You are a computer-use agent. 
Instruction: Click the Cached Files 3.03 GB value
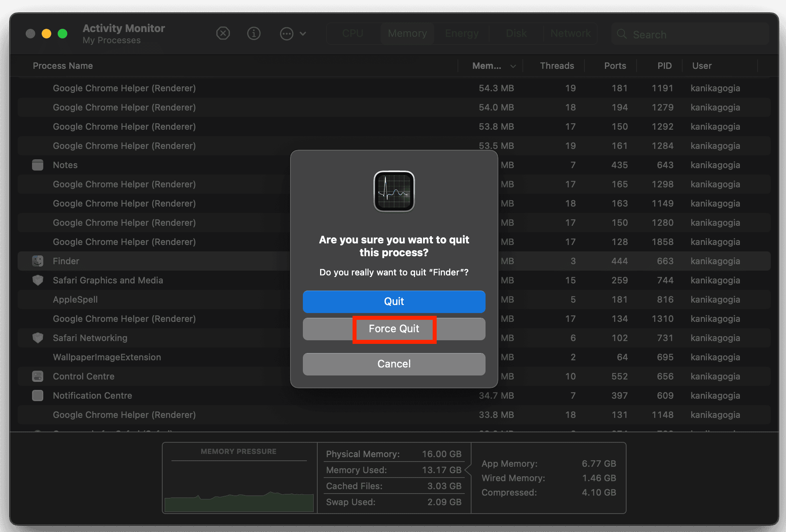click(444, 486)
